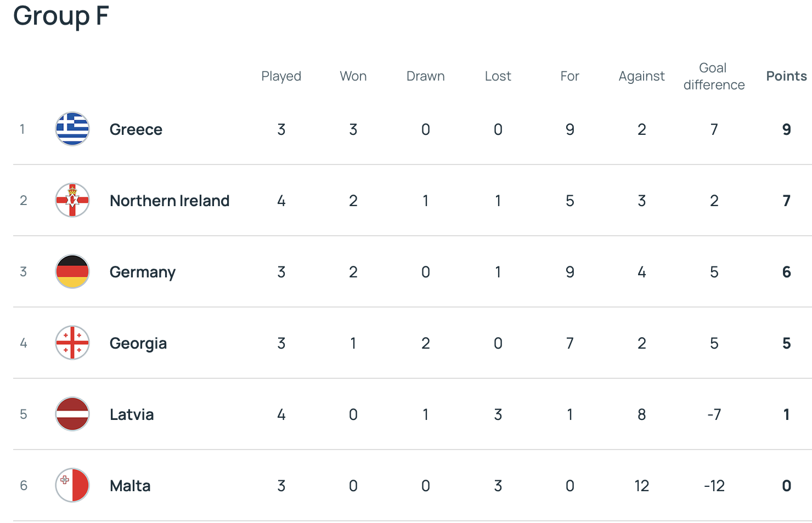The width and height of the screenshot is (812, 523).
Task: Click the Group F heading
Action: coord(61,16)
